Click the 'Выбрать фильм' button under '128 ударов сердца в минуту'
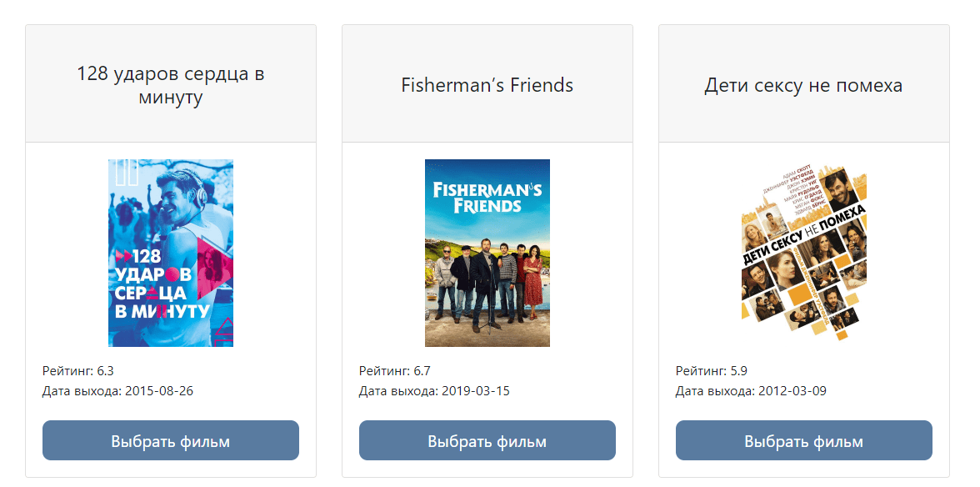The image size is (980, 487). pyautogui.click(x=170, y=439)
